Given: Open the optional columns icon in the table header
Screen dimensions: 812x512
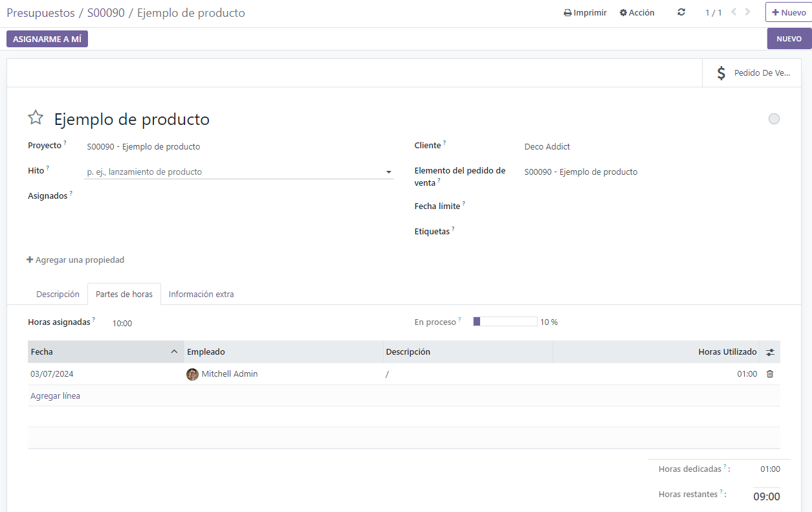Looking at the screenshot, I should [x=769, y=351].
